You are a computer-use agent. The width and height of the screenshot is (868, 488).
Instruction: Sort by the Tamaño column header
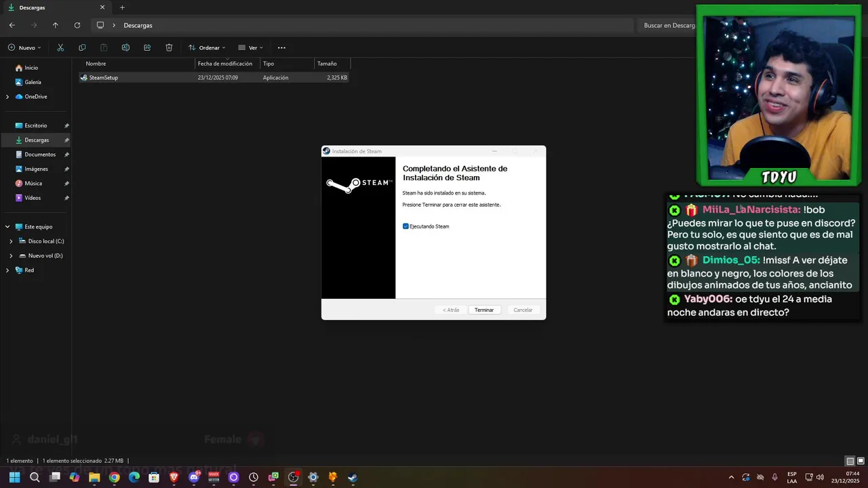[x=332, y=64]
